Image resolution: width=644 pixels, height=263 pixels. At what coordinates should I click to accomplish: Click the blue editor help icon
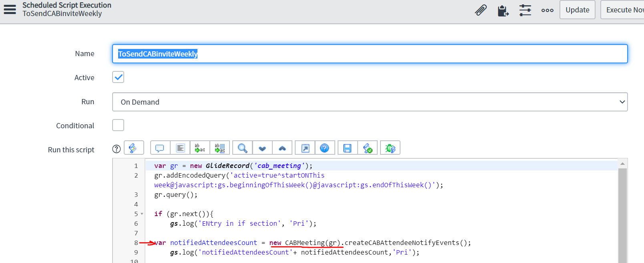pos(324,148)
